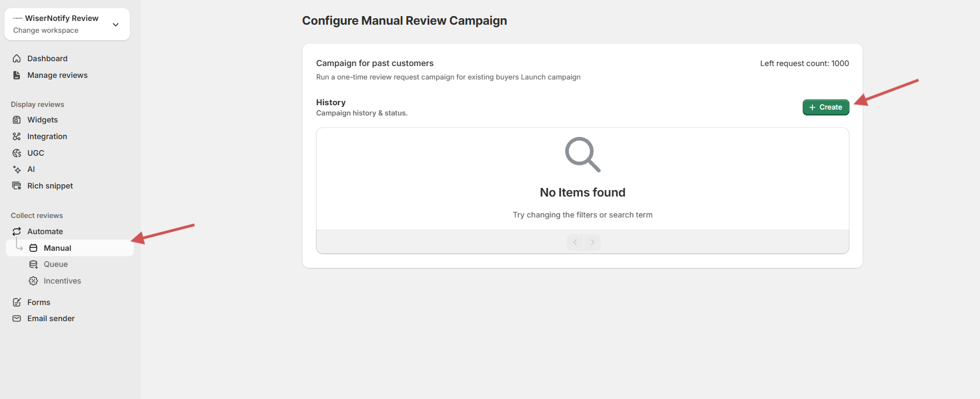Go to previous page of history

click(575, 242)
